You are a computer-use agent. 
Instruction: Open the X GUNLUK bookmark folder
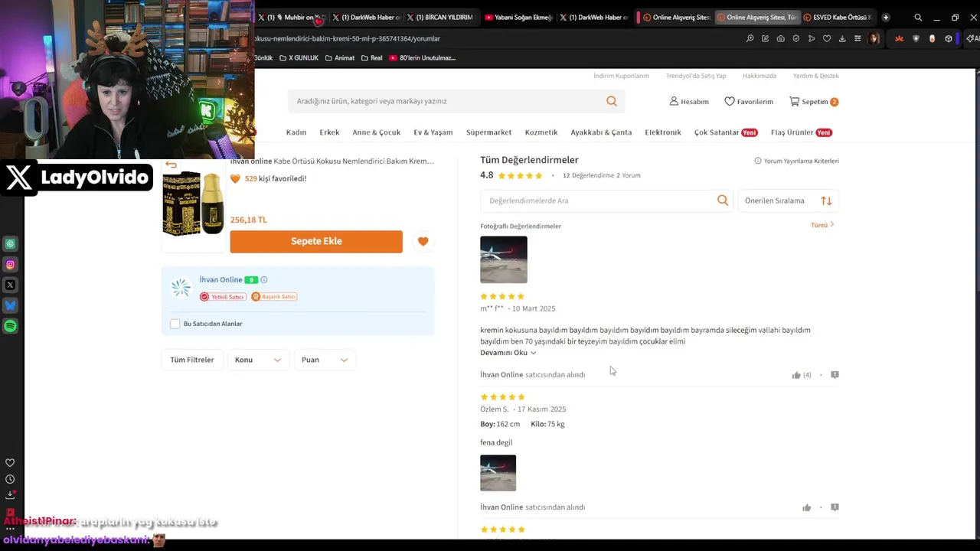coord(299,58)
